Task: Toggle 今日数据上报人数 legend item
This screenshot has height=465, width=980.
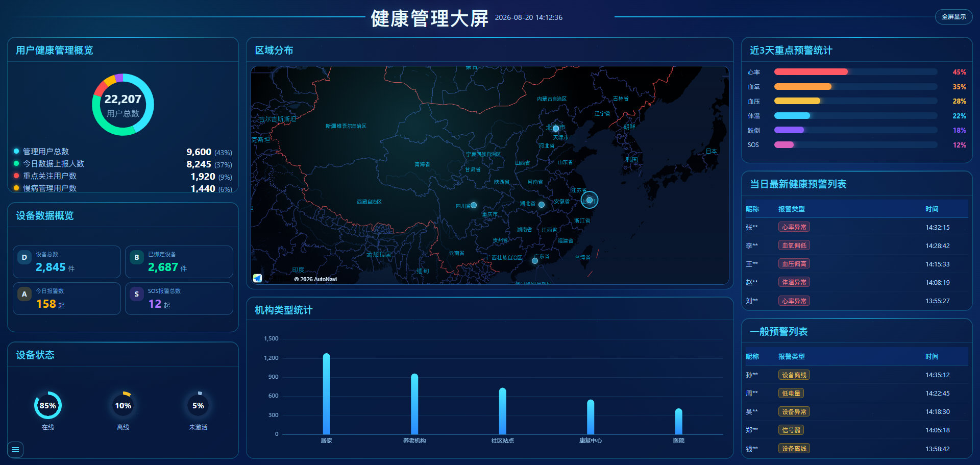Action: pyautogui.click(x=48, y=164)
